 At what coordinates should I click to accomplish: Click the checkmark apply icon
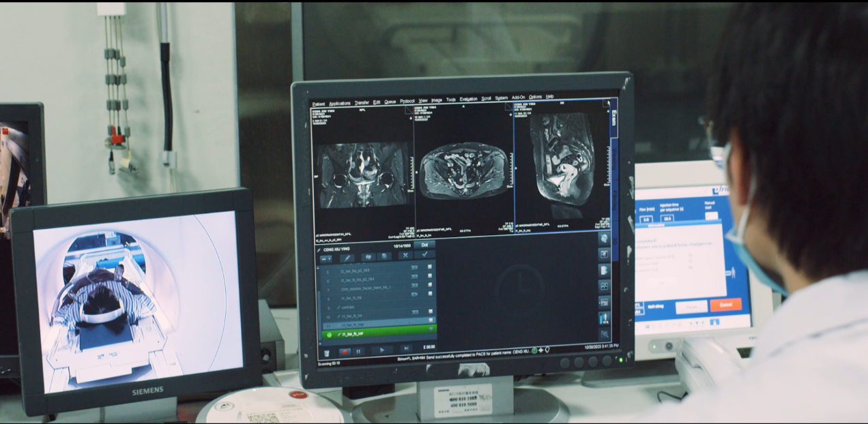(424, 255)
